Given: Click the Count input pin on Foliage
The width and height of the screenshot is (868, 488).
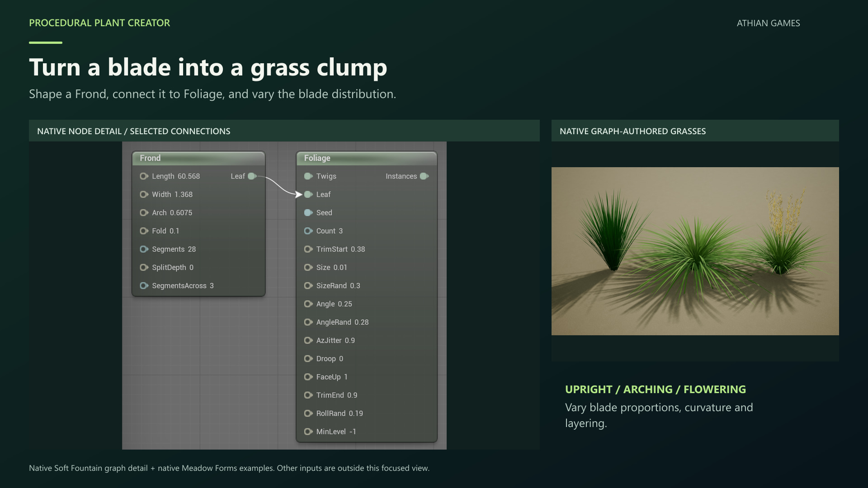Looking at the screenshot, I should [x=308, y=231].
